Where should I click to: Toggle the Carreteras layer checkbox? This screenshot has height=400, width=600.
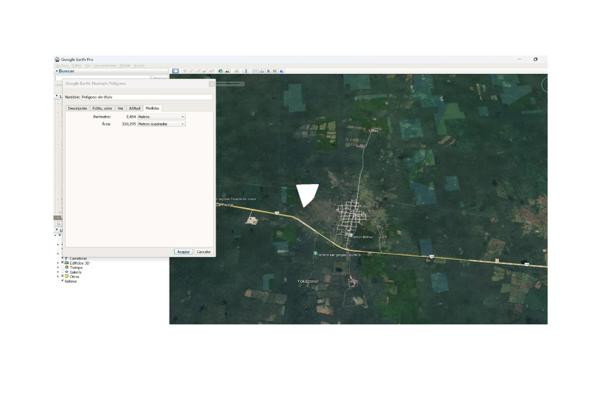62,259
